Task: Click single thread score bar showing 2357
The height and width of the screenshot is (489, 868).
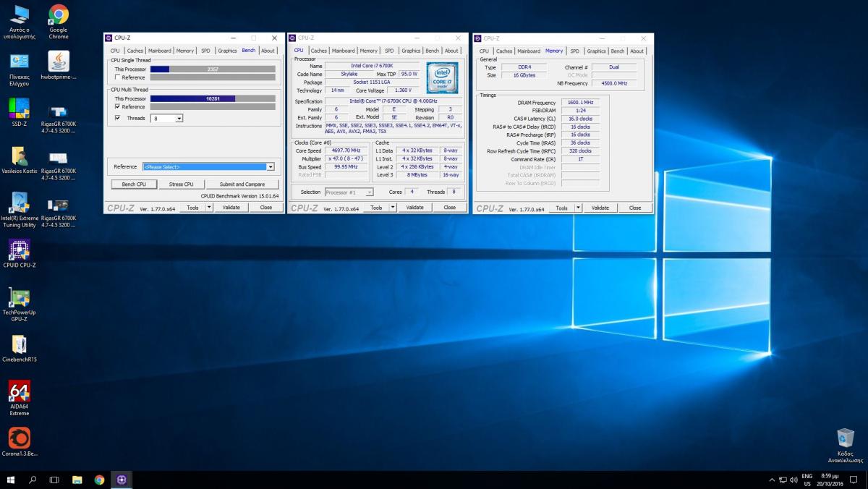Action: 213,69
